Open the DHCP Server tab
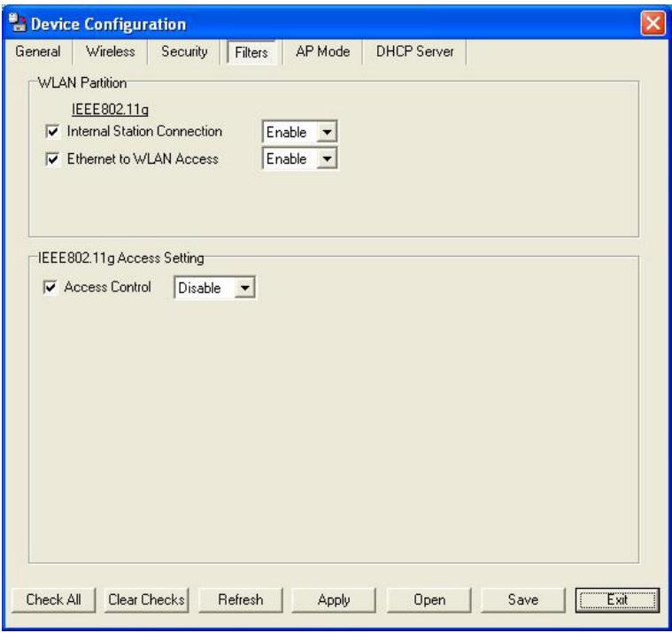 click(x=415, y=51)
